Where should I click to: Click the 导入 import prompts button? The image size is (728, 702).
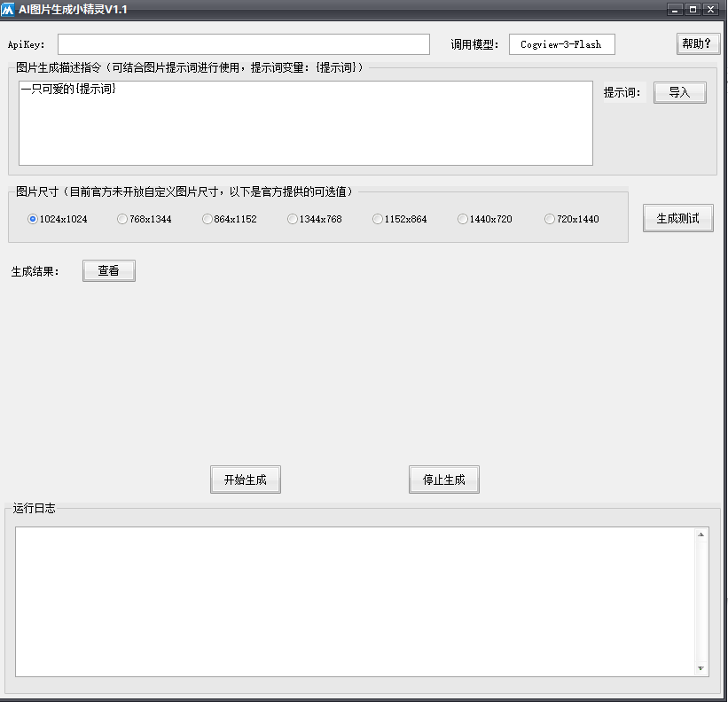(680, 92)
